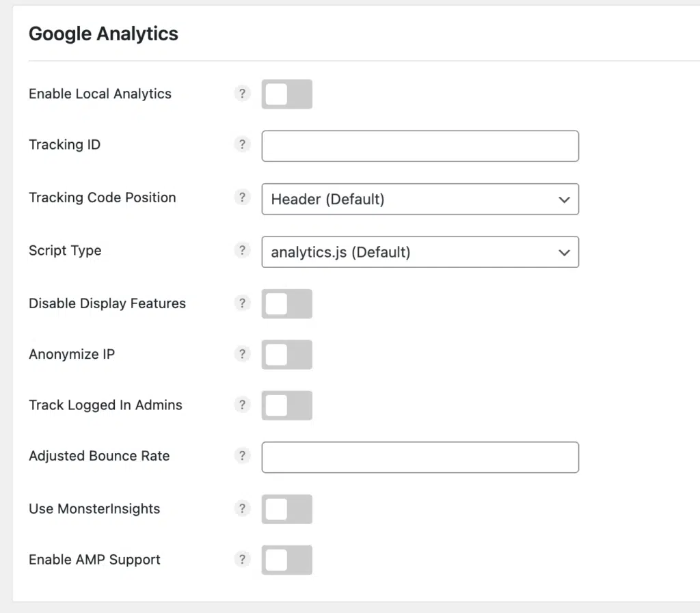Focus the Adjusted Bounce Rate input box
The image size is (700, 613).
pyautogui.click(x=420, y=458)
